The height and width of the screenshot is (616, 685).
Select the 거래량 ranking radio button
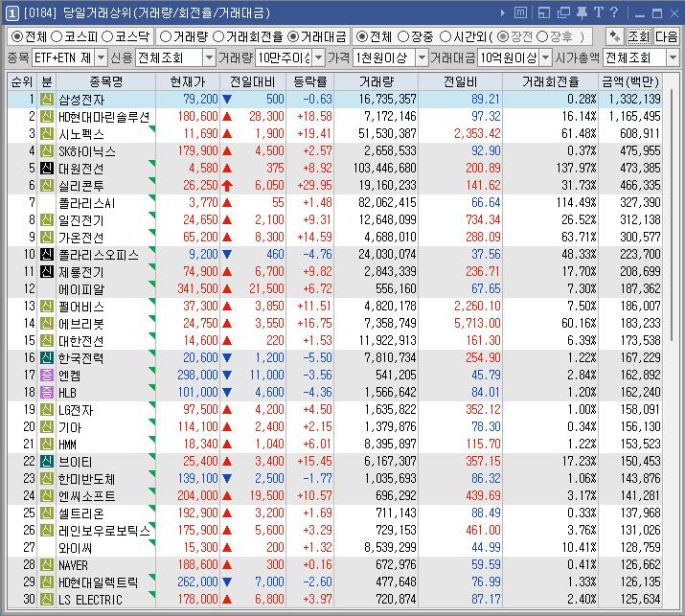(x=166, y=36)
